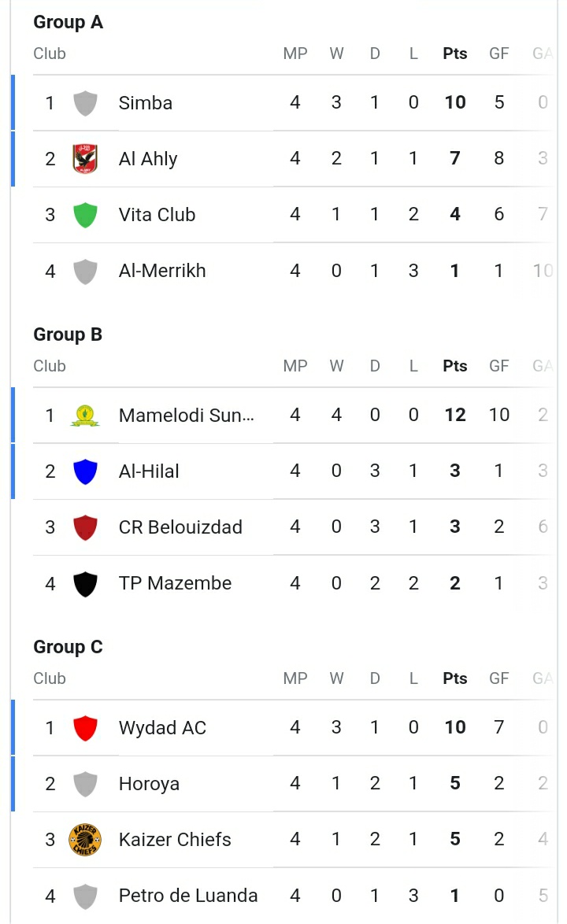Click the green Vita Club shield icon
567x924 pixels.
click(85, 215)
